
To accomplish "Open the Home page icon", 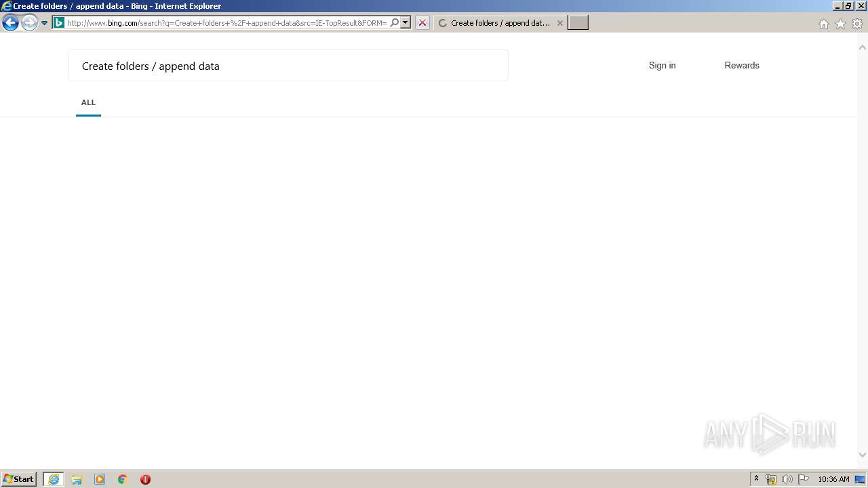I will (823, 24).
